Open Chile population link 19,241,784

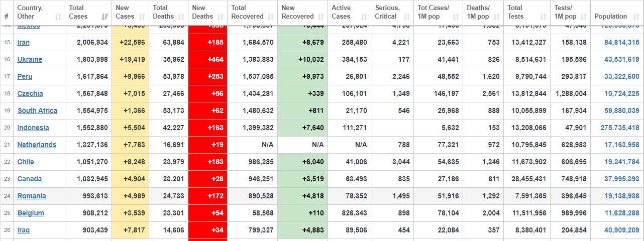(622, 162)
